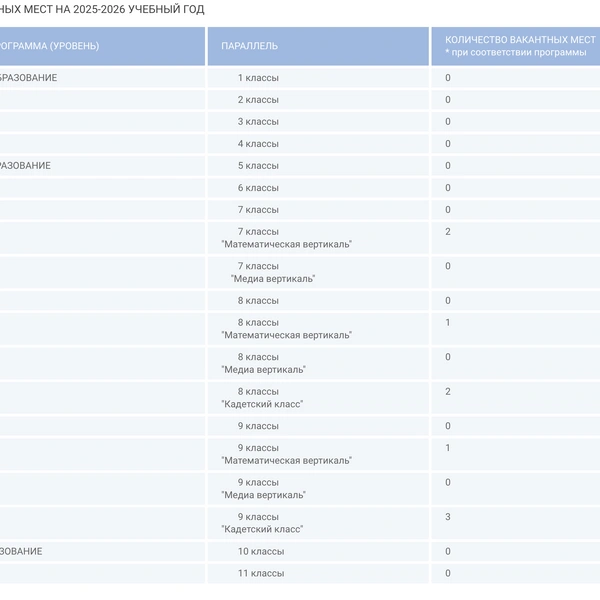The image size is (600, 600).
Task: Click the page title with 2025-2026 УЧЕБНЫЙ ГОД
Action: [x=102, y=9]
